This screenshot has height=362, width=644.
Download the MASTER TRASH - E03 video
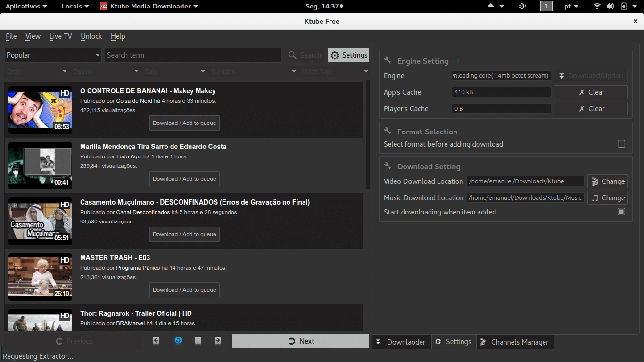[184, 290]
